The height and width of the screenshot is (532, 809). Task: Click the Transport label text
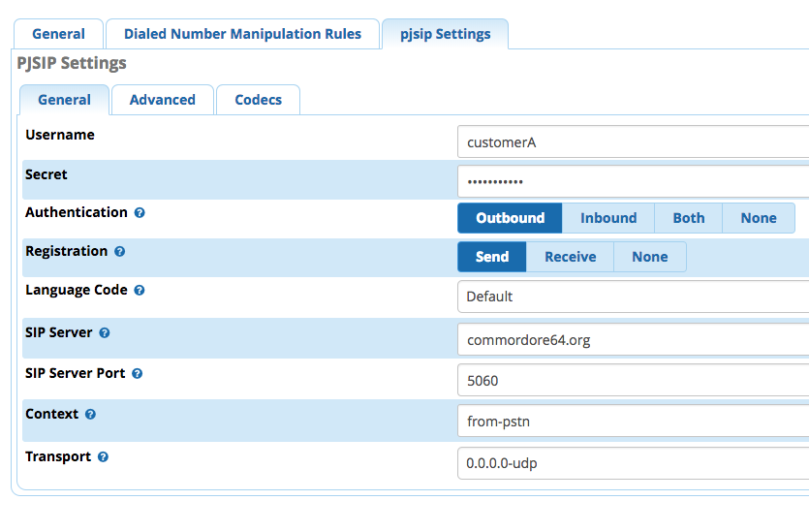pyautogui.click(x=58, y=456)
